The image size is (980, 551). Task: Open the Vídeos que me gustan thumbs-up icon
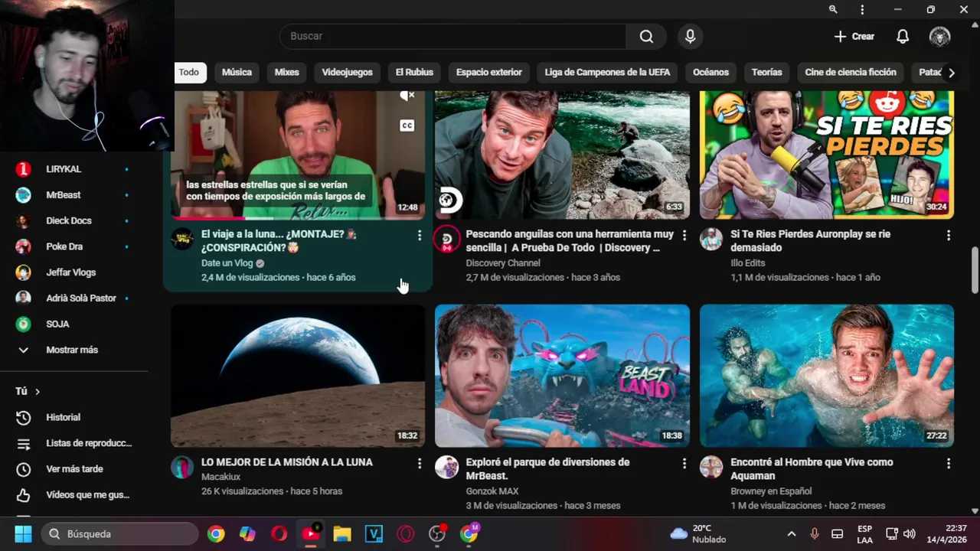click(24, 494)
